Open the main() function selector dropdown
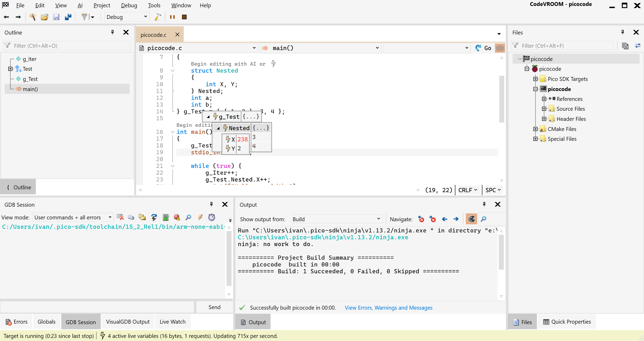Screen dimensions: 644x341 click(321, 48)
